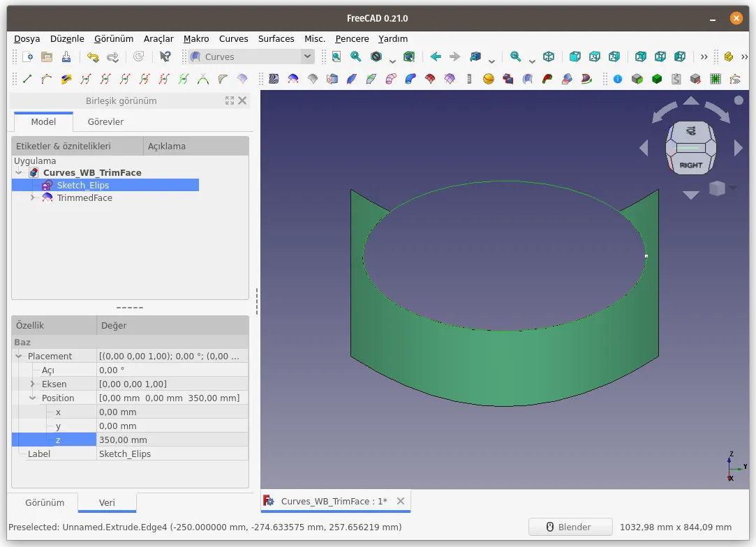The image size is (756, 547).
Task: Open the link navigation dropdown arrow
Action: point(492,60)
